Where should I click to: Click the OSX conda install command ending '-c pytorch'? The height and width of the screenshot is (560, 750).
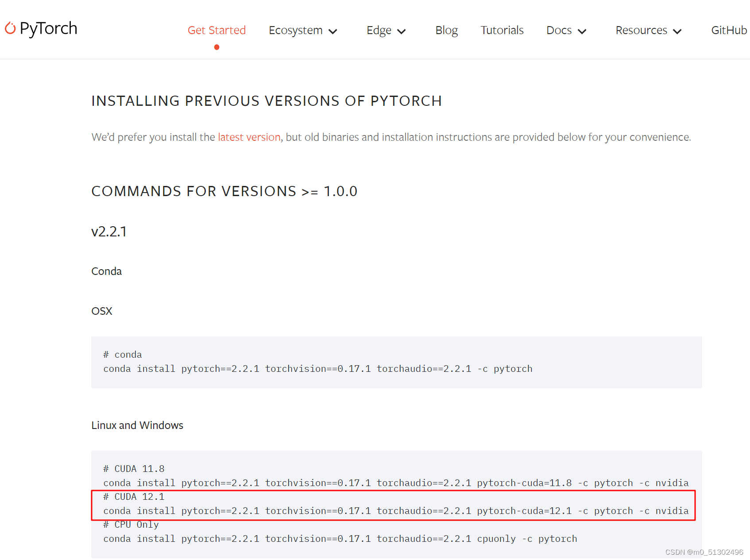(318, 369)
